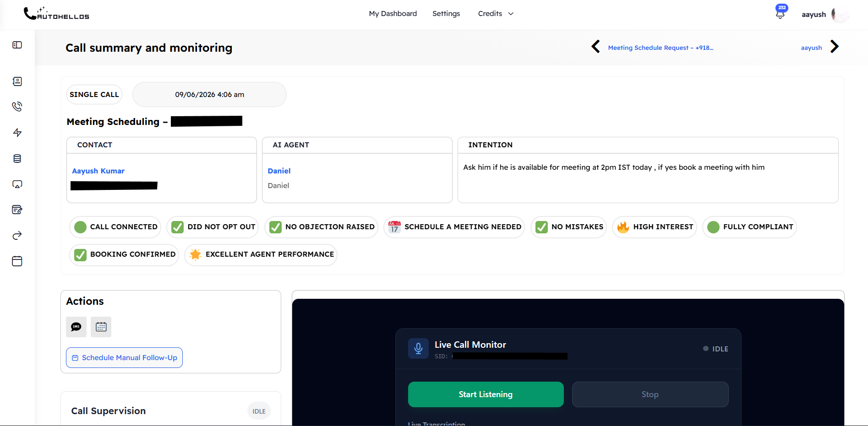Screen dimensions: 868x426
Task: Click the SINGLE CALL badge
Action: (94, 94)
